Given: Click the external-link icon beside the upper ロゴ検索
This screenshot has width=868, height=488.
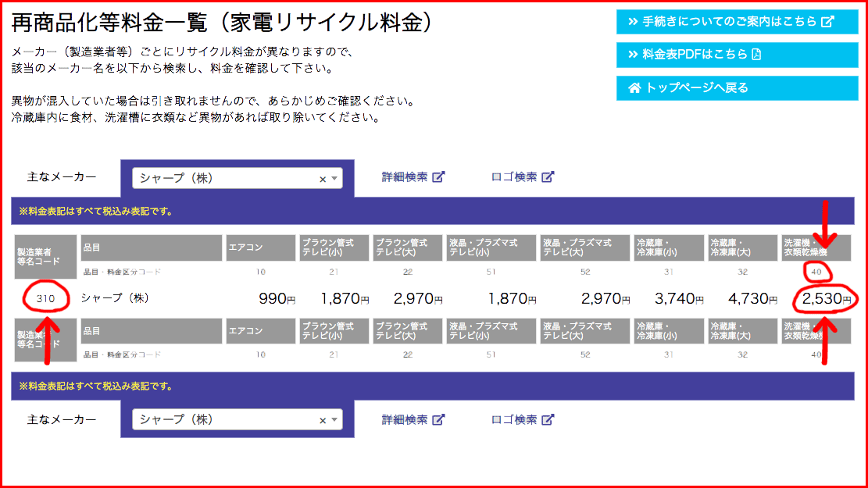Looking at the screenshot, I should point(548,177).
